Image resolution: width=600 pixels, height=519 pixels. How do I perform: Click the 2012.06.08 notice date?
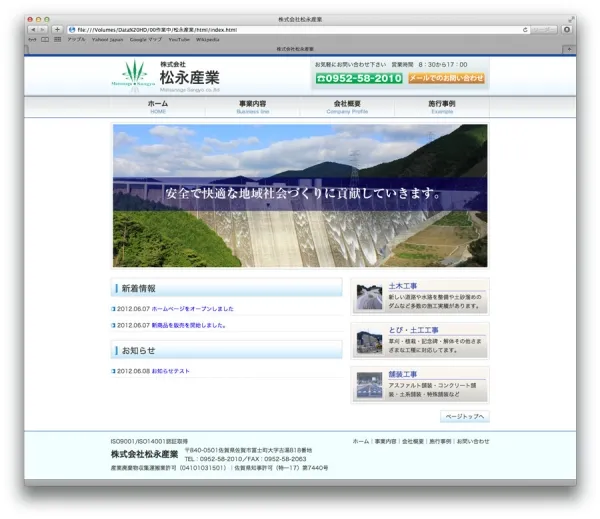coord(133,371)
